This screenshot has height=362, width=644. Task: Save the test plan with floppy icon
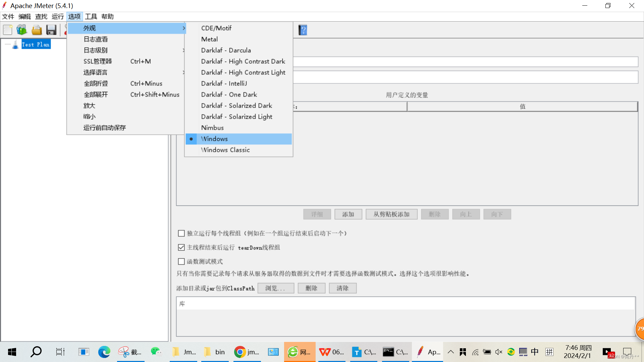(51, 30)
